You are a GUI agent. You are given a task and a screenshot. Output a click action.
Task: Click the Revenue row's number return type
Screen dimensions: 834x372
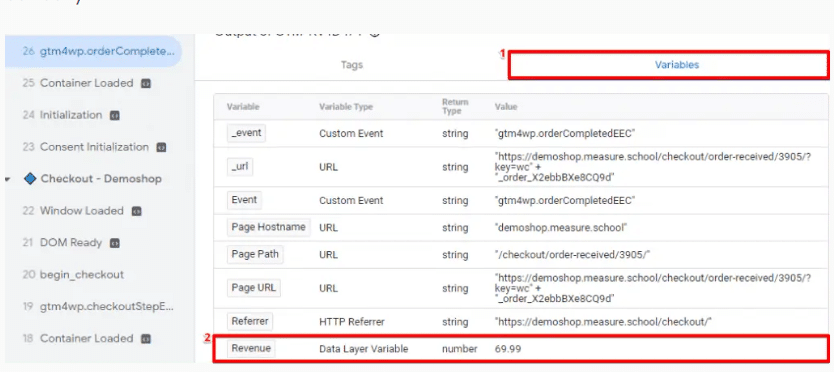[x=460, y=349]
